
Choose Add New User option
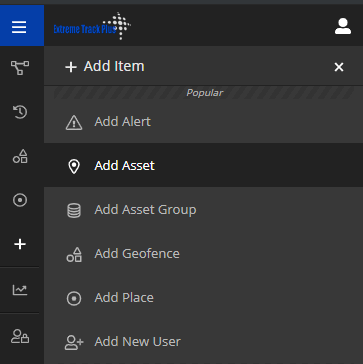[x=203, y=342]
